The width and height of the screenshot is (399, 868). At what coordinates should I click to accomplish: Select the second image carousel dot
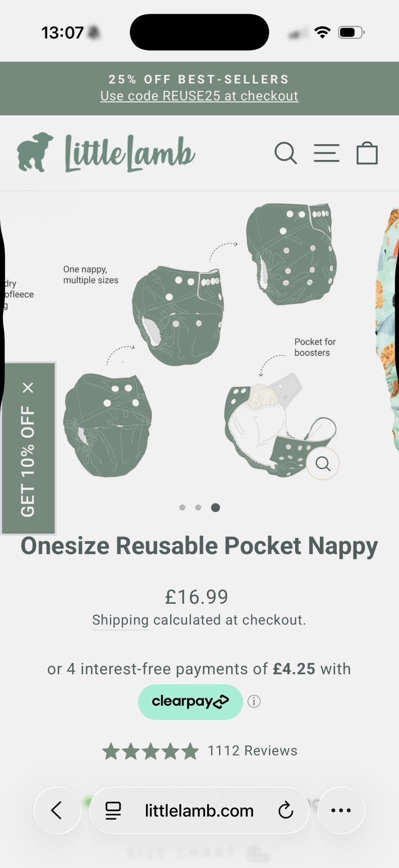[x=198, y=508]
